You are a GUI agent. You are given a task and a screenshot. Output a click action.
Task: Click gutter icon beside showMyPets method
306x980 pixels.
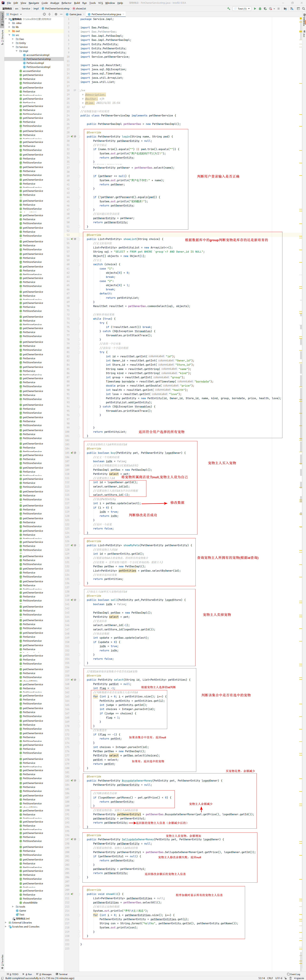71,545
